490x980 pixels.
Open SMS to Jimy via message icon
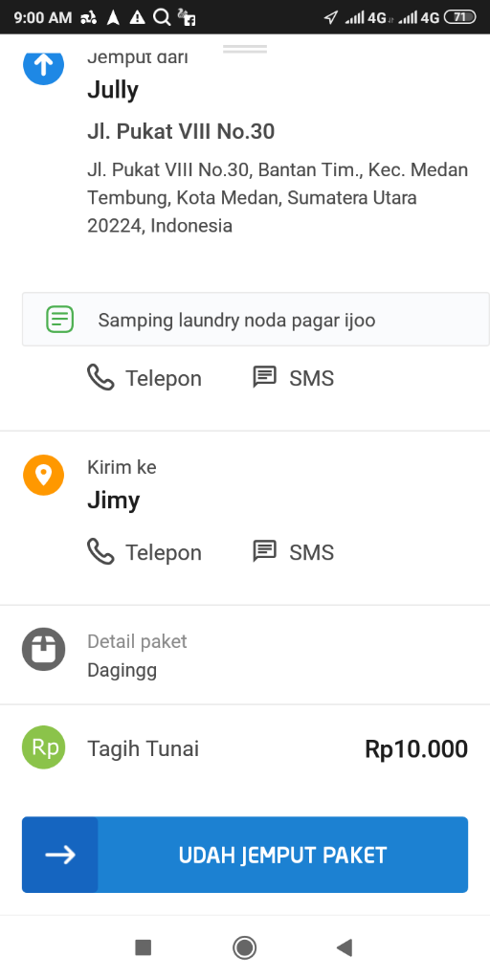[x=264, y=551]
